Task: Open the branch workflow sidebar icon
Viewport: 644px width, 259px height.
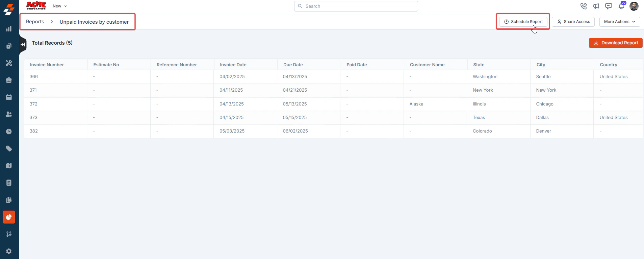Action: pyautogui.click(x=9, y=234)
